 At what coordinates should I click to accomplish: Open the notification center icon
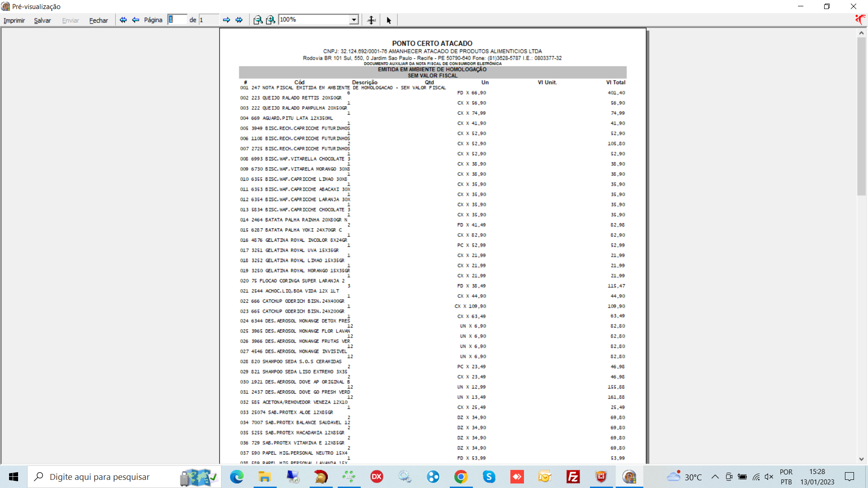[x=849, y=477]
